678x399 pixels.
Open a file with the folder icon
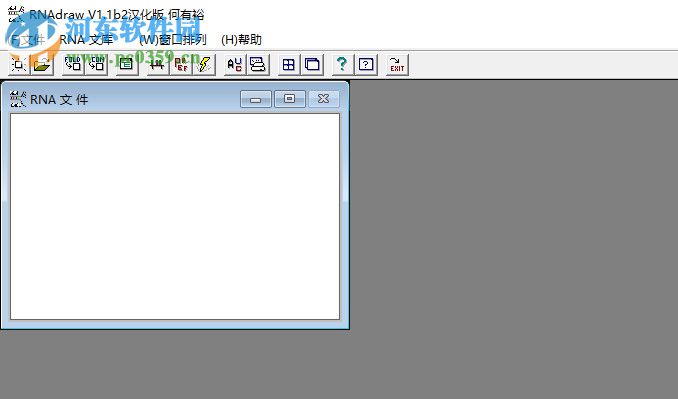(x=42, y=65)
